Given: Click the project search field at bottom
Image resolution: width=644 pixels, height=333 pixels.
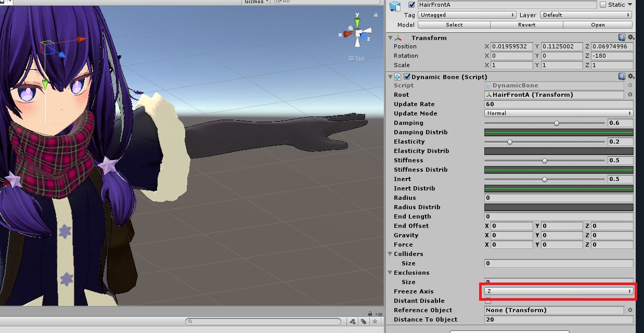Looking at the screenshot, I should (263, 322).
